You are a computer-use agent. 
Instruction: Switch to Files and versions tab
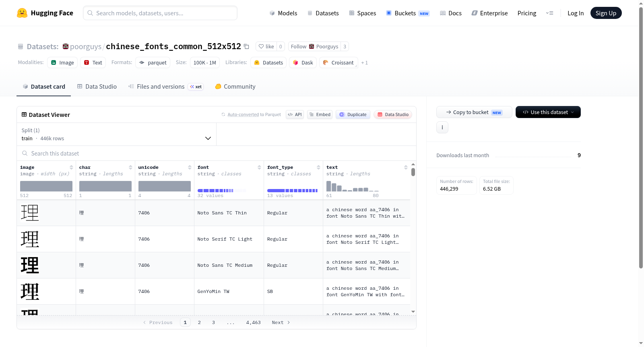(165, 87)
